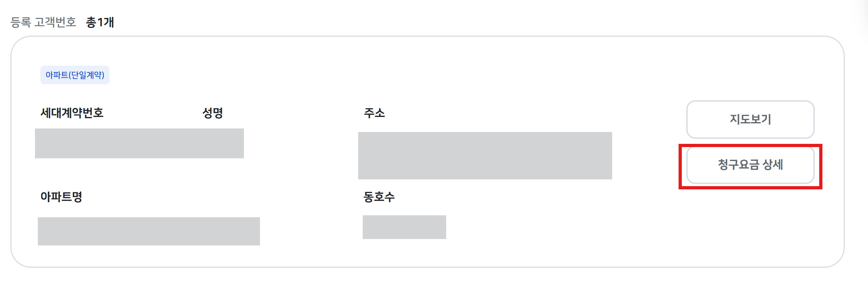Click the masked 세대계약번호 value area
The height and width of the screenshot is (289, 868).
coord(140,143)
